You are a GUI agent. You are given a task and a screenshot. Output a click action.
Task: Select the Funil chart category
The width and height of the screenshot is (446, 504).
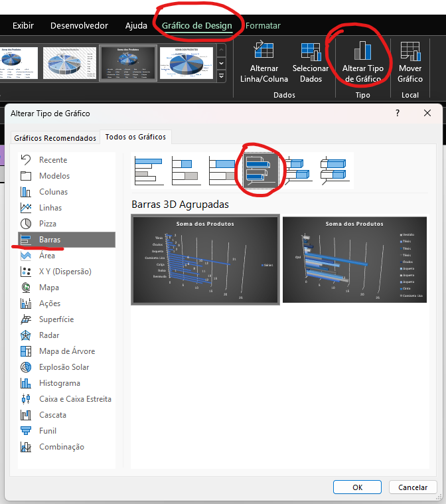[66, 431]
